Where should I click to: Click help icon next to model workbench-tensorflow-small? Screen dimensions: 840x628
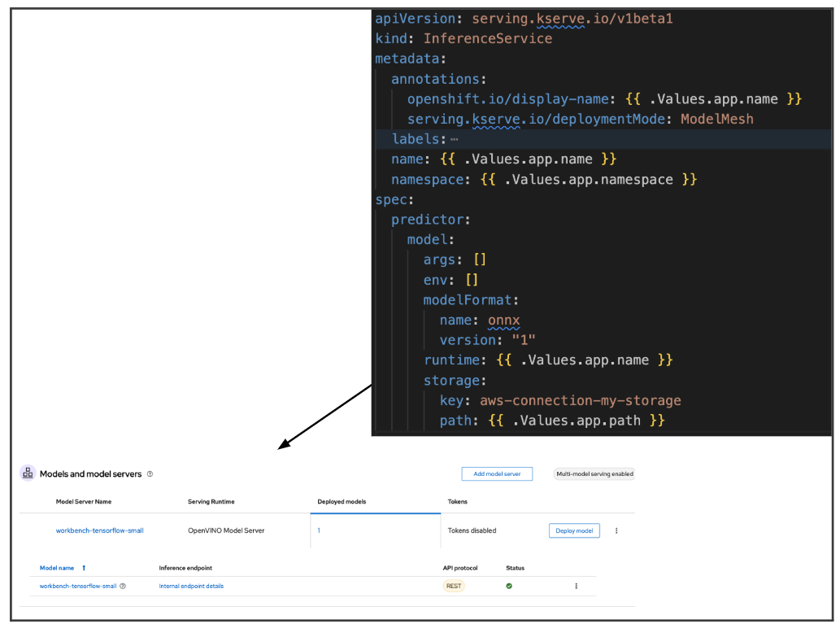pos(123,586)
